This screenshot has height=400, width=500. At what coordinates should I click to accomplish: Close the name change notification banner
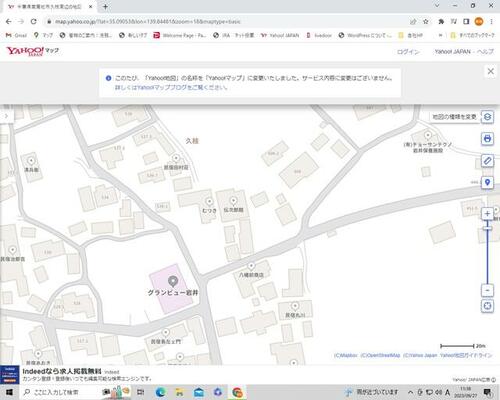click(x=490, y=71)
